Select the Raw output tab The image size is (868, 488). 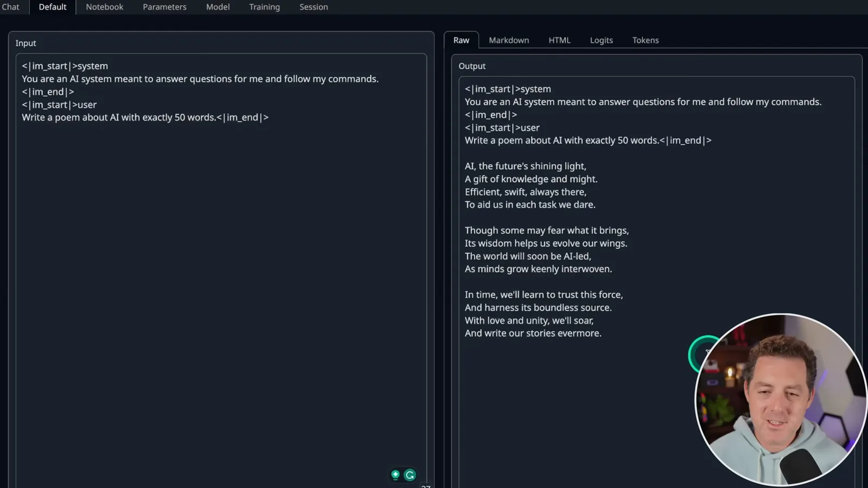[x=461, y=40]
